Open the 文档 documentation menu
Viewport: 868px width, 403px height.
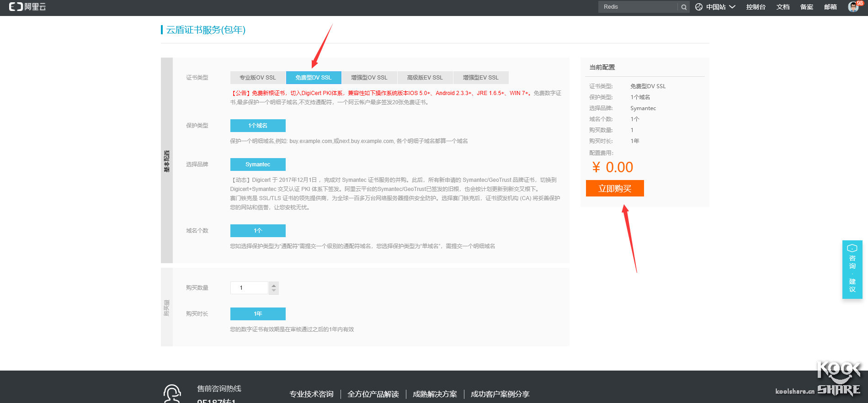pos(783,7)
